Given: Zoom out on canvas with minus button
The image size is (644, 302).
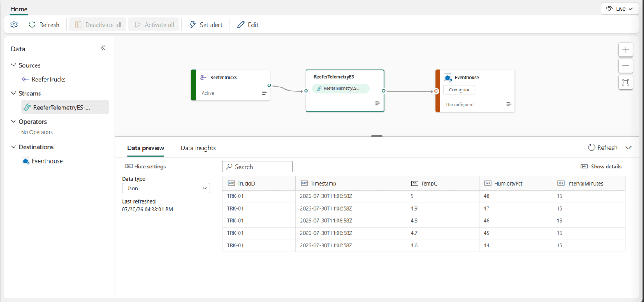Looking at the screenshot, I should tap(626, 66).
